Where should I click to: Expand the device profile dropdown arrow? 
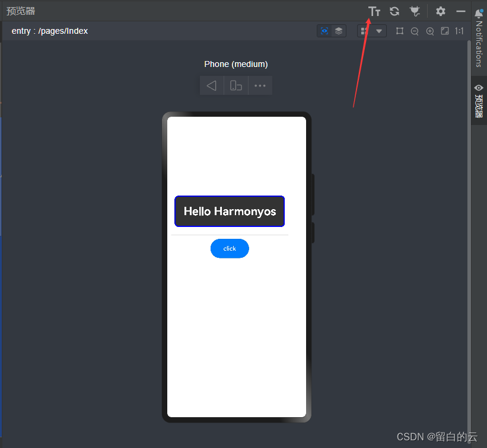coord(379,31)
